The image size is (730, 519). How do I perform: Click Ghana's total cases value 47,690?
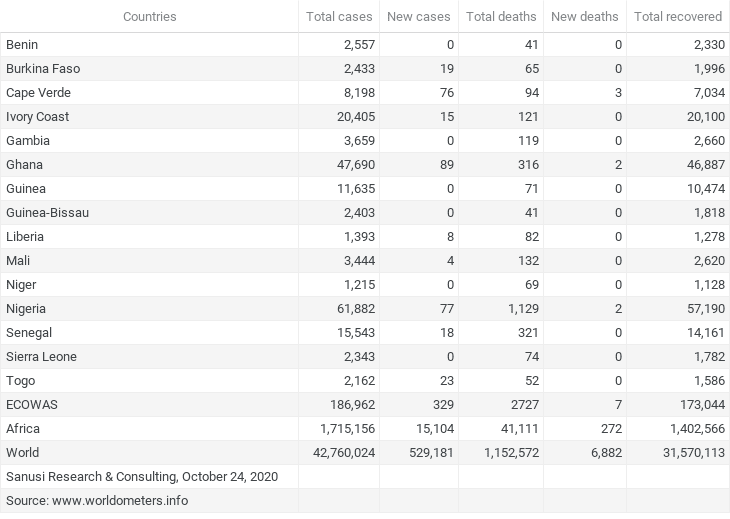point(352,165)
